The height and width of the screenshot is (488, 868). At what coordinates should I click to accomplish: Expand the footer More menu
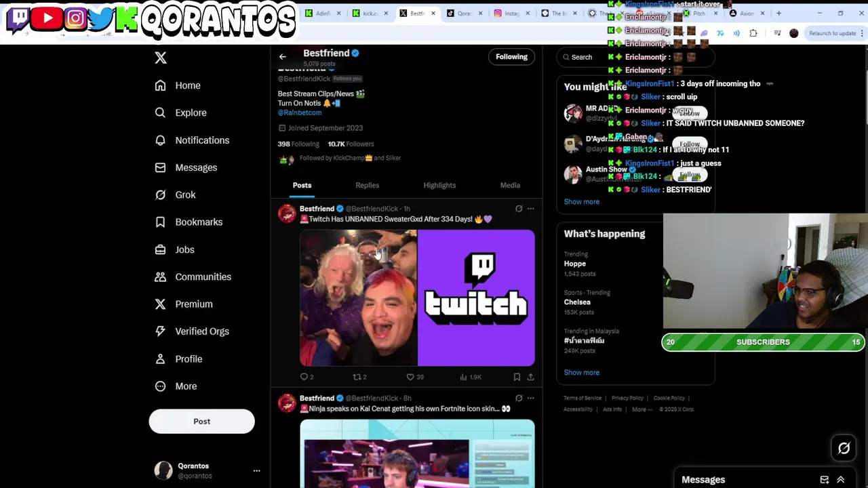[x=642, y=409]
